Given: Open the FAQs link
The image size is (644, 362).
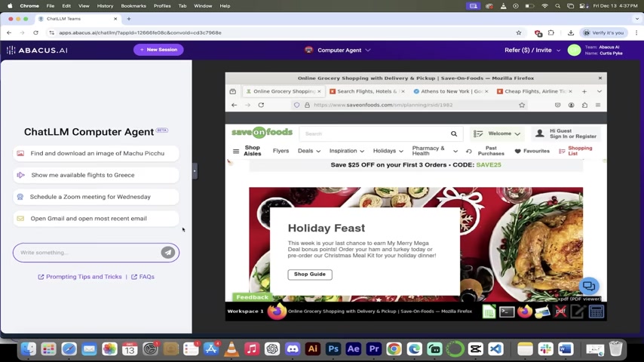Looking at the screenshot, I should click(x=143, y=277).
